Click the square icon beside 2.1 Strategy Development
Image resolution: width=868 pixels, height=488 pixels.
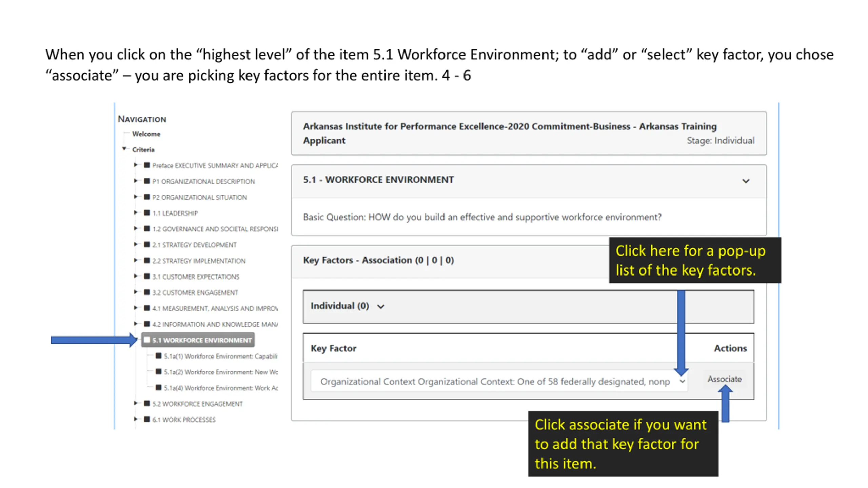coord(147,244)
